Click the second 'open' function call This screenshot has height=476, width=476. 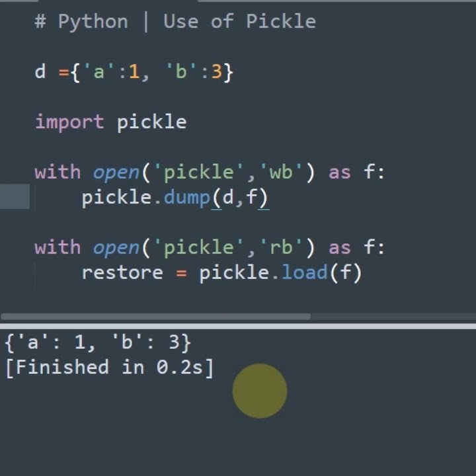pyautogui.click(x=116, y=249)
